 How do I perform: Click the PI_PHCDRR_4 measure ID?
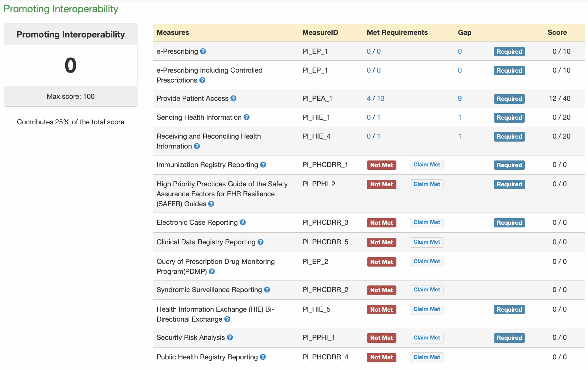[325, 357]
